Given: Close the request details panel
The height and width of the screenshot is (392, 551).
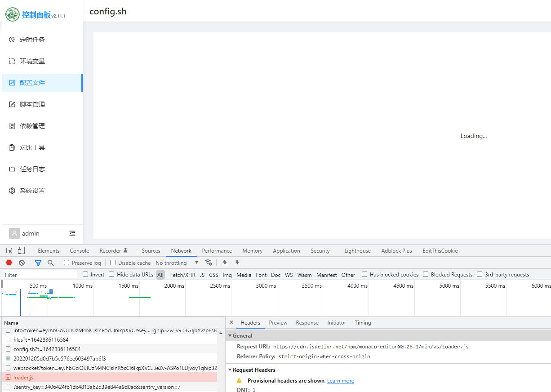Looking at the screenshot, I should 231,322.
